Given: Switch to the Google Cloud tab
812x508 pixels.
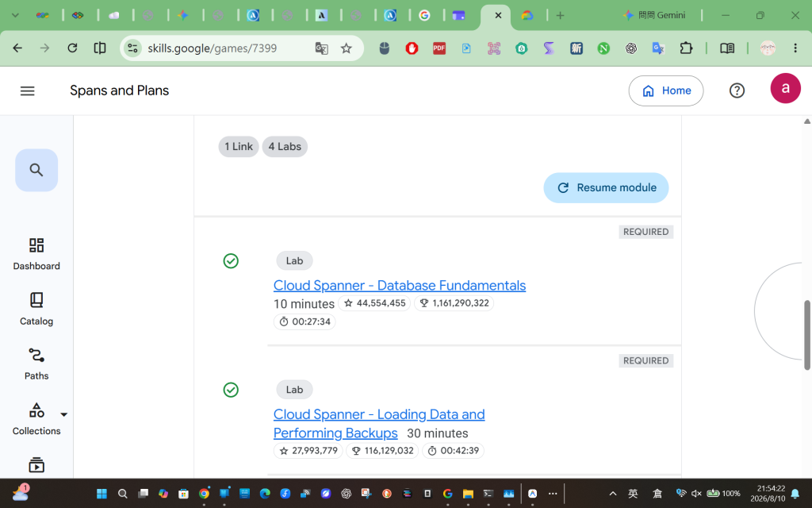Looking at the screenshot, I should (527, 16).
